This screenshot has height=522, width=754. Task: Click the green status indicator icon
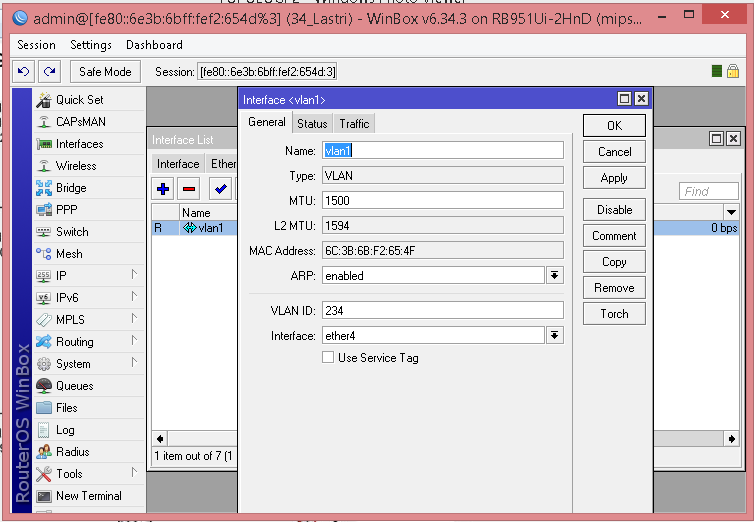(x=716, y=72)
